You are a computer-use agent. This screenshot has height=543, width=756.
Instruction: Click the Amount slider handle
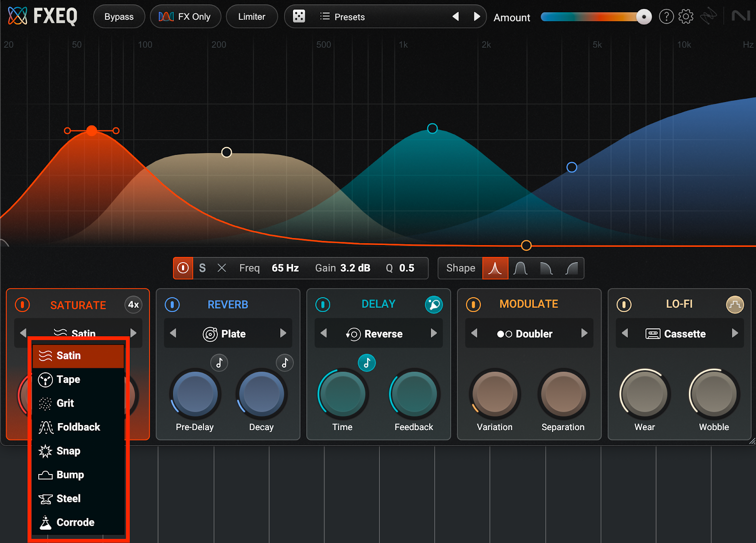[644, 17]
